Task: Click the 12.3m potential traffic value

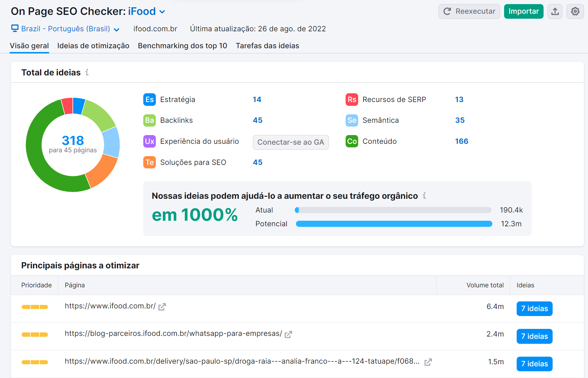Action: 511,224
